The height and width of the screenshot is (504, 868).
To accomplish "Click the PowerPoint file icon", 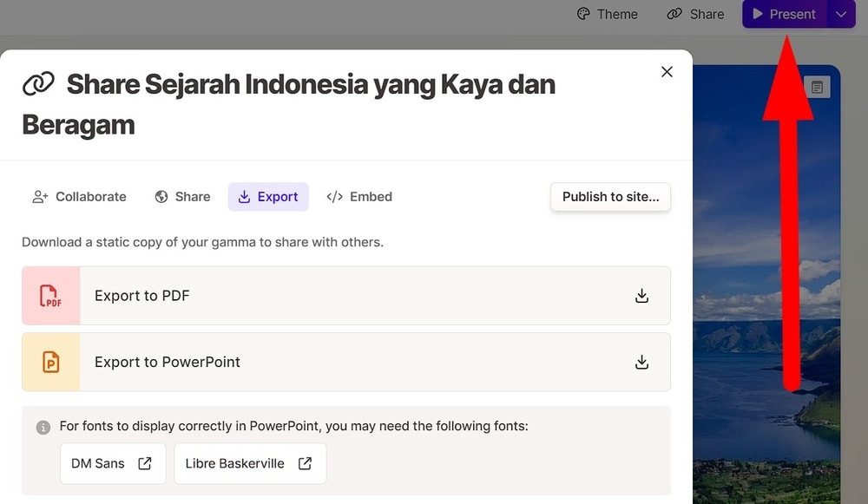I will pyautogui.click(x=51, y=363).
